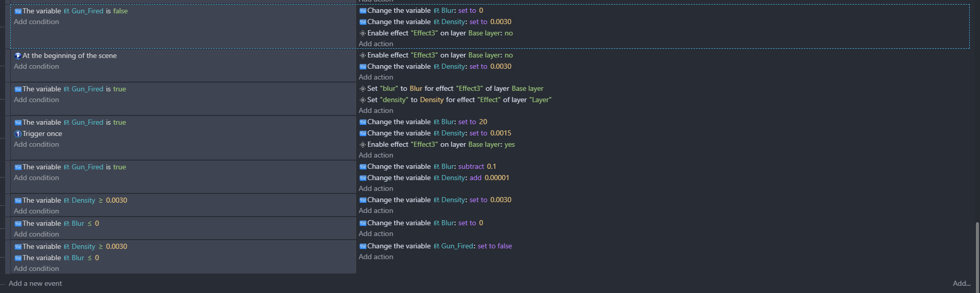
Task: Select 'Density ≥ 0.0030' condition beside Gun_Fired false action
Action: point(70,247)
